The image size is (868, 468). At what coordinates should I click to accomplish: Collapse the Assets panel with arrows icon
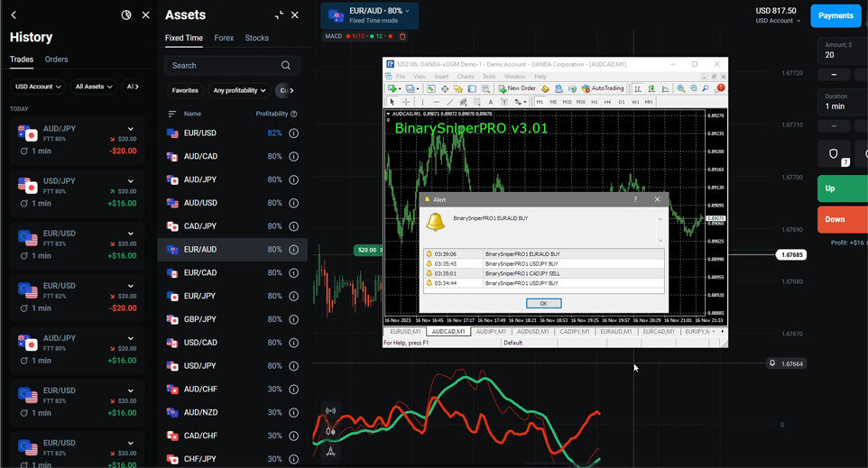[x=279, y=15]
